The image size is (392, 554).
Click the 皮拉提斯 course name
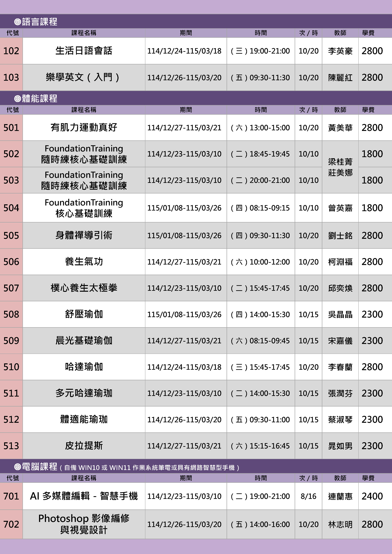pyautogui.click(x=84, y=446)
